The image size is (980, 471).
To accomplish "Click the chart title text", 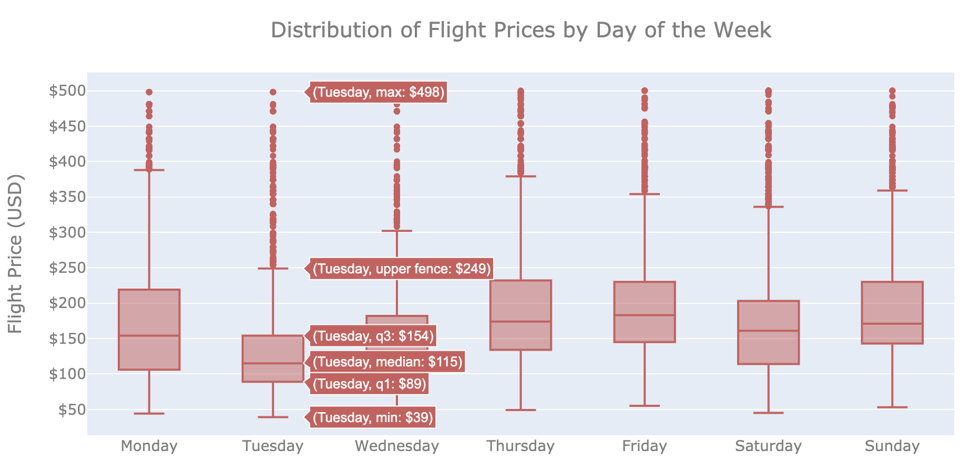I will (x=520, y=30).
